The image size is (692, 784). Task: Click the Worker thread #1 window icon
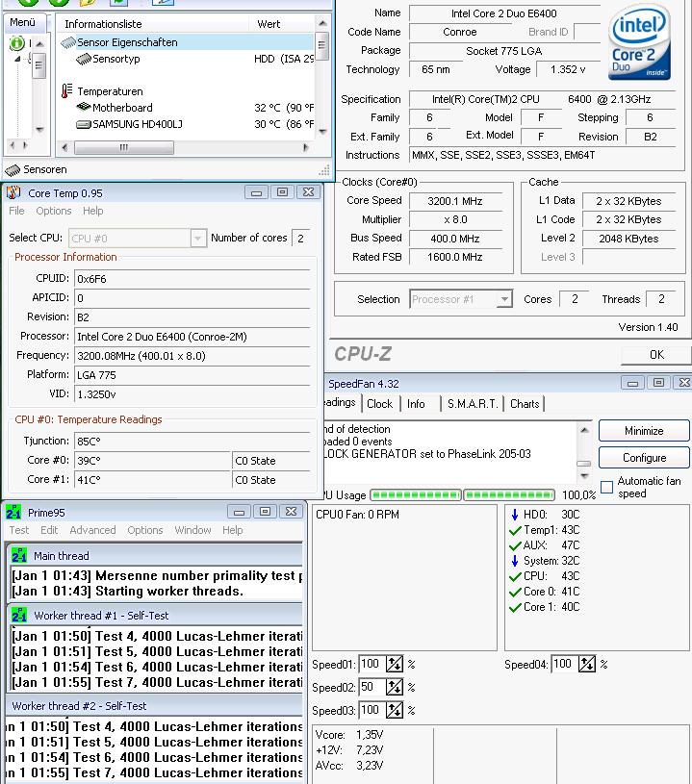coord(19,615)
